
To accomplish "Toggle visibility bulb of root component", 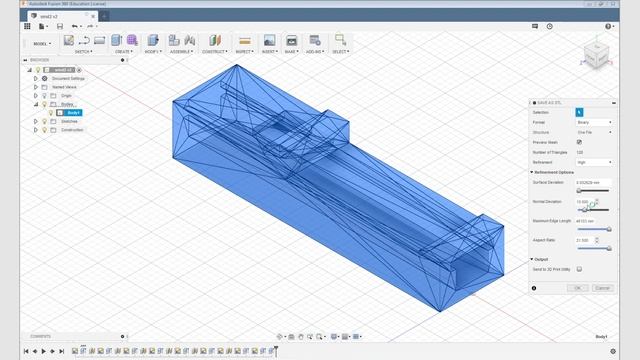I will point(38,70).
